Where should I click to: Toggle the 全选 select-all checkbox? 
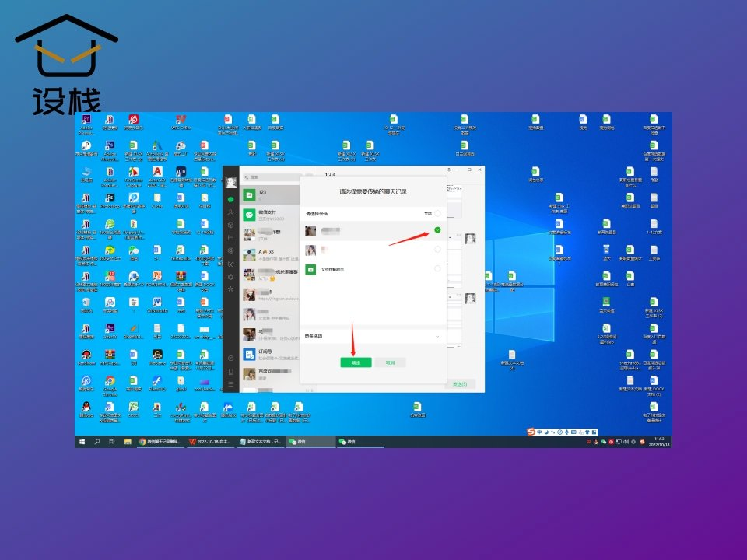437,213
